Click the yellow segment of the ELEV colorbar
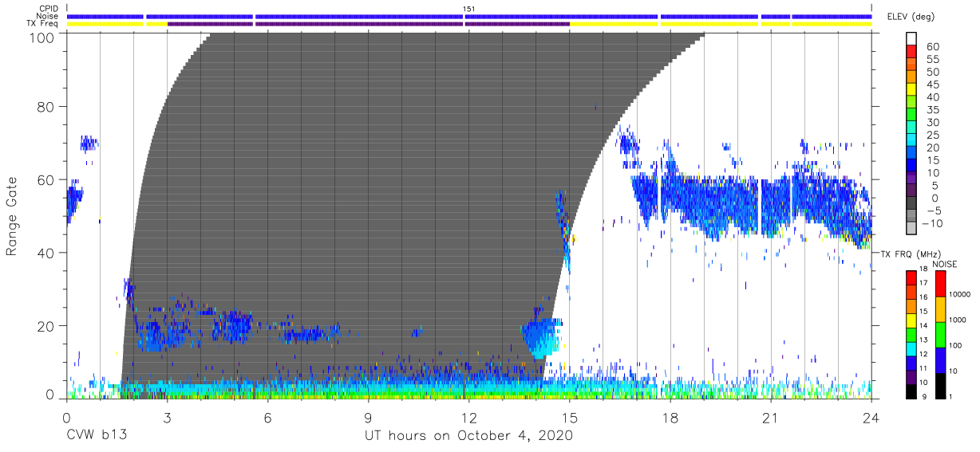The image size is (980, 452). coord(911,91)
